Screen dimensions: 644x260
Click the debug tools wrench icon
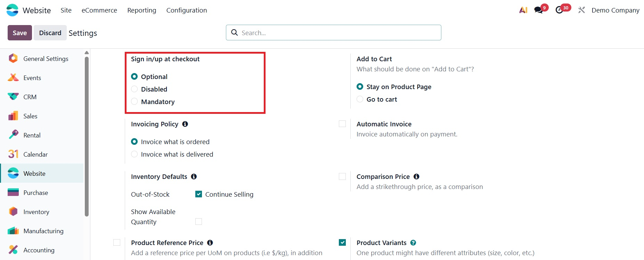click(x=581, y=10)
